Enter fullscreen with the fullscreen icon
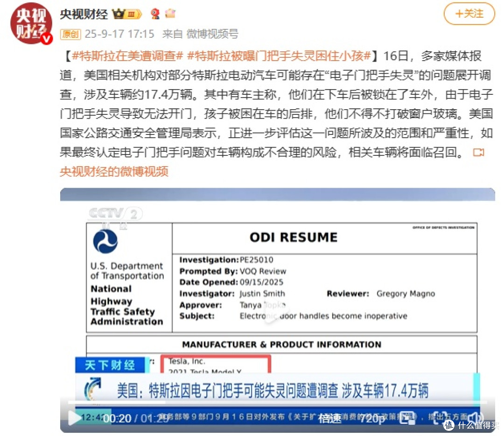 coord(441,418)
